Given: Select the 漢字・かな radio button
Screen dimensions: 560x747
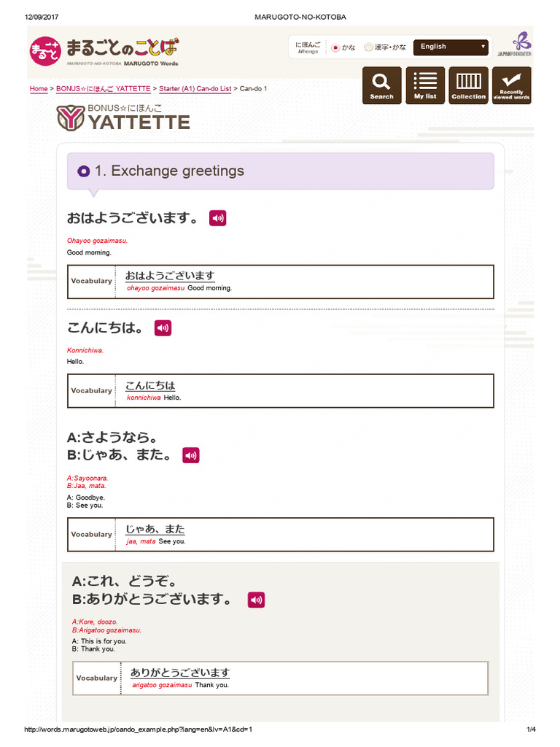Looking at the screenshot, I should tap(369, 47).
